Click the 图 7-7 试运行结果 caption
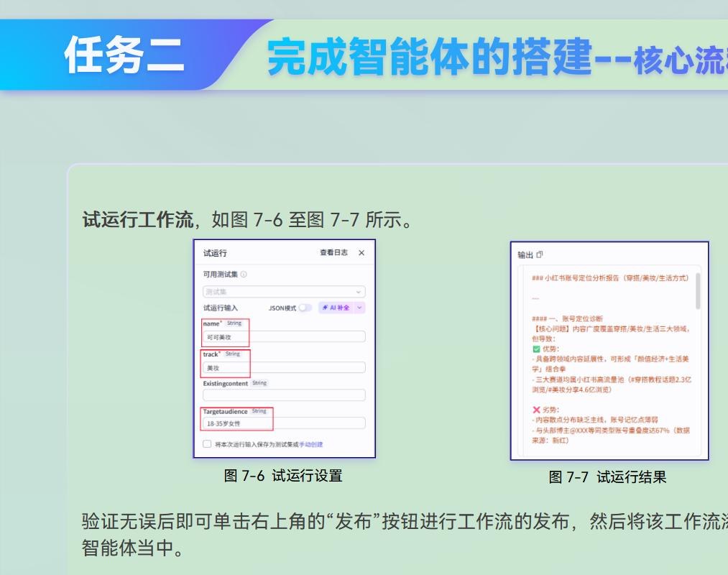 click(x=607, y=477)
